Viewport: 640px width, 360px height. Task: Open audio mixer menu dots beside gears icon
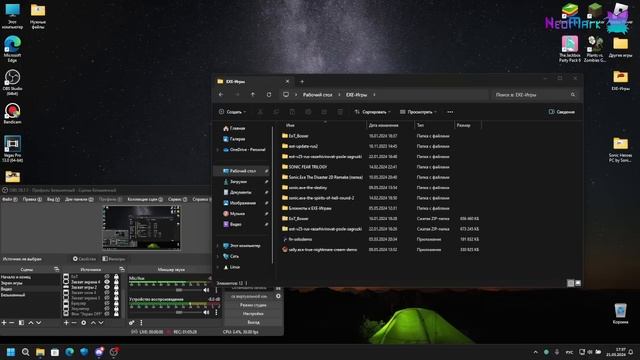[x=141, y=323]
